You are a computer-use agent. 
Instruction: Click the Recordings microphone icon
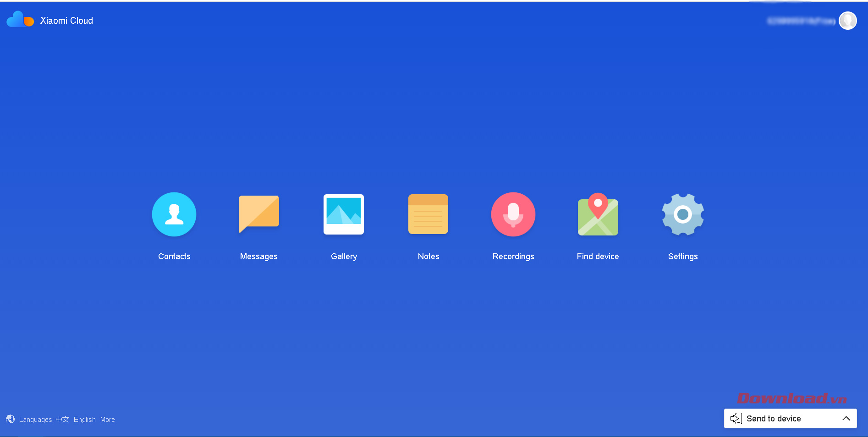coord(513,214)
